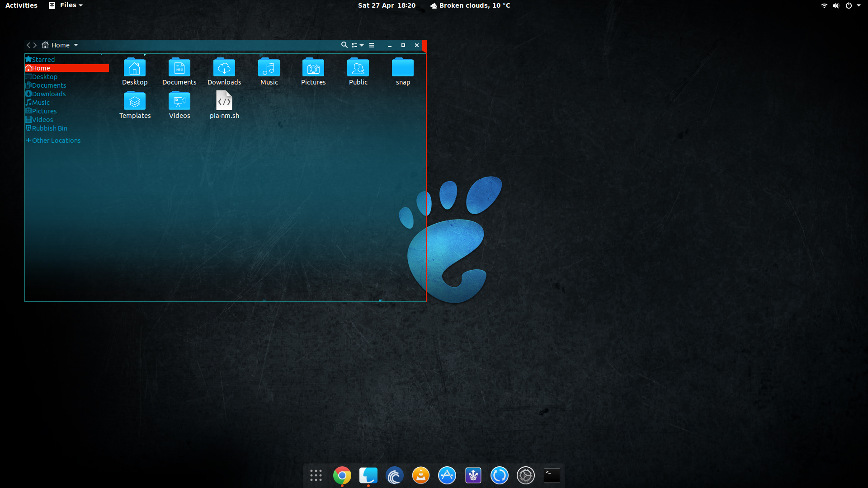Open the app store icon in dock

[x=447, y=475]
